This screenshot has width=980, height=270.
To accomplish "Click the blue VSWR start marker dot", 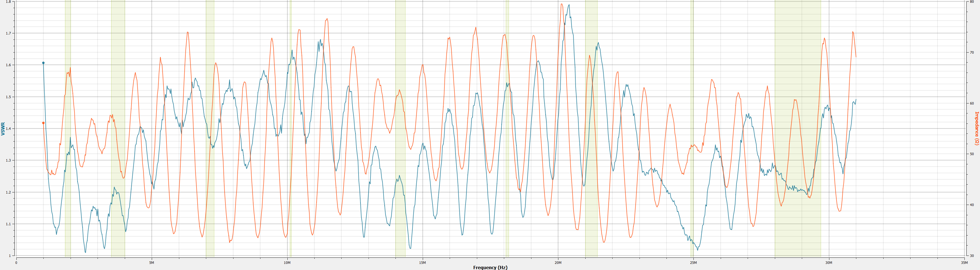I will 43,63.
